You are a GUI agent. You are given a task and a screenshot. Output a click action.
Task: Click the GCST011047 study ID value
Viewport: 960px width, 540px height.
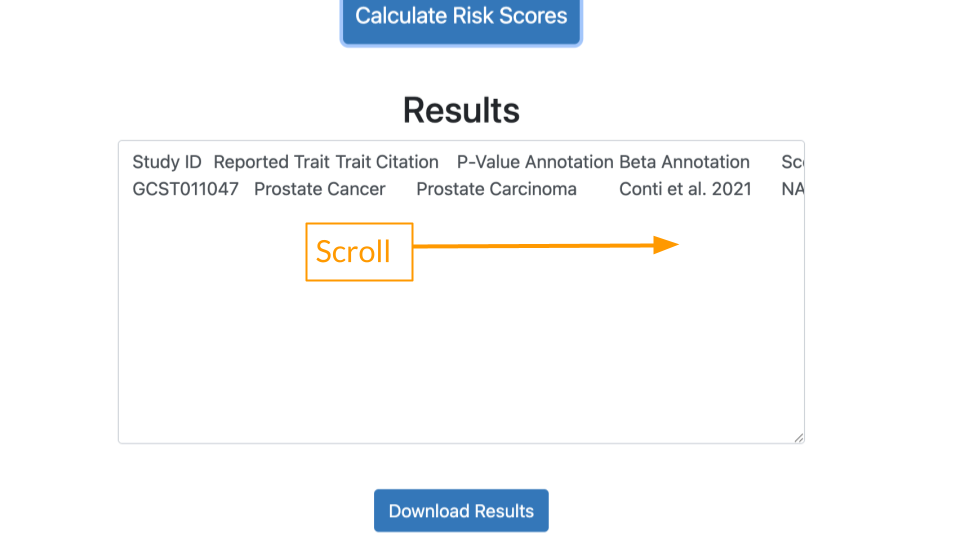[186, 189]
